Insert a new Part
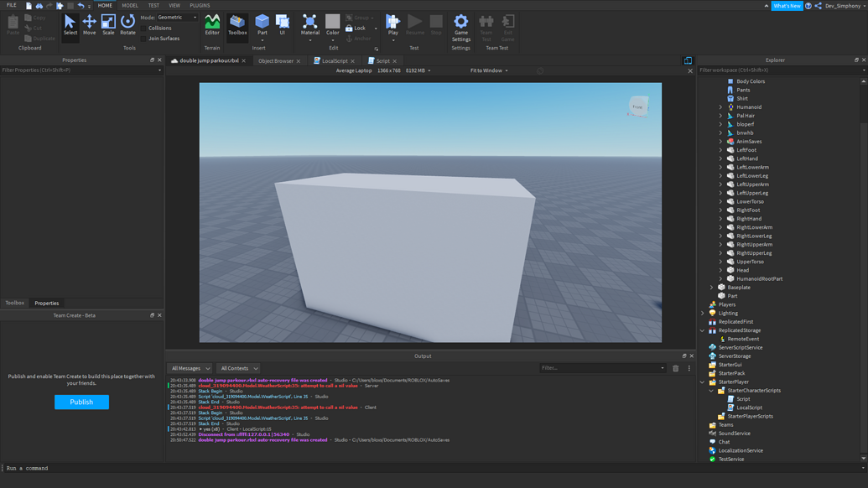Viewport: 868px width, 488px height. tap(262, 25)
